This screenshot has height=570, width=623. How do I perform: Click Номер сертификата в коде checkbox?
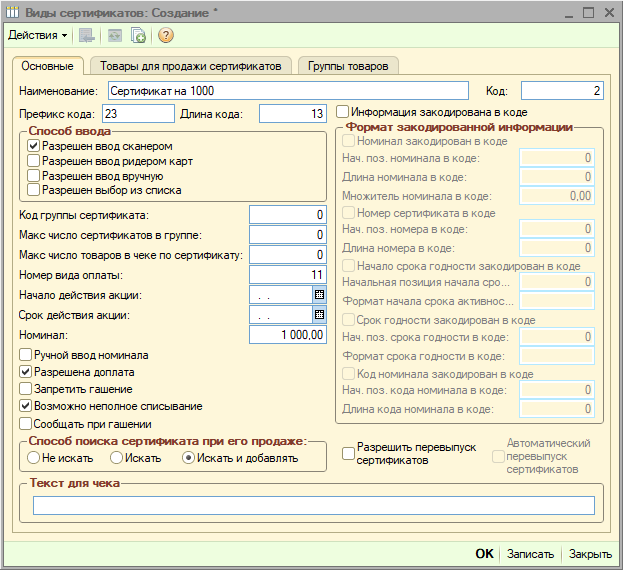click(348, 213)
